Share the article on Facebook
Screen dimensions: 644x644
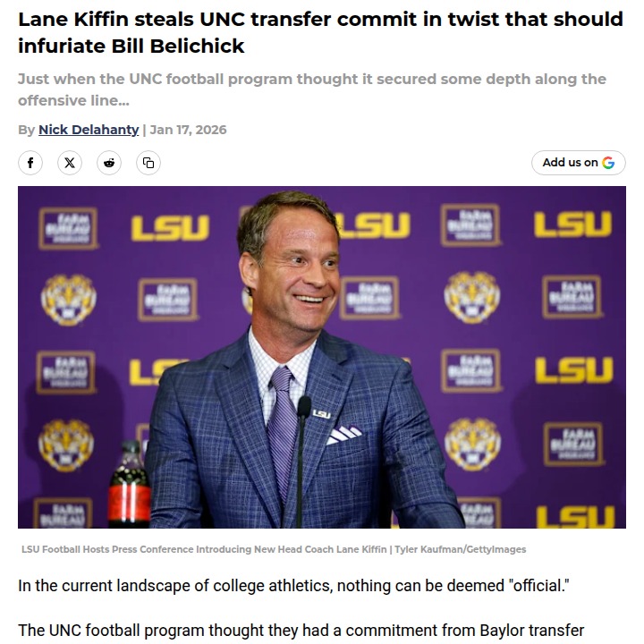(x=30, y=163)
